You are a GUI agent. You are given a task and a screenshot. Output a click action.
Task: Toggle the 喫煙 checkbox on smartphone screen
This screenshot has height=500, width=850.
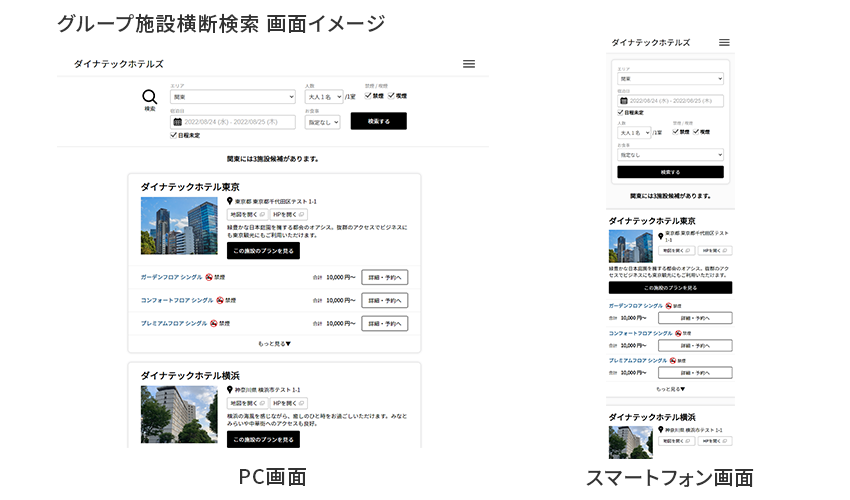pos(696,132)
